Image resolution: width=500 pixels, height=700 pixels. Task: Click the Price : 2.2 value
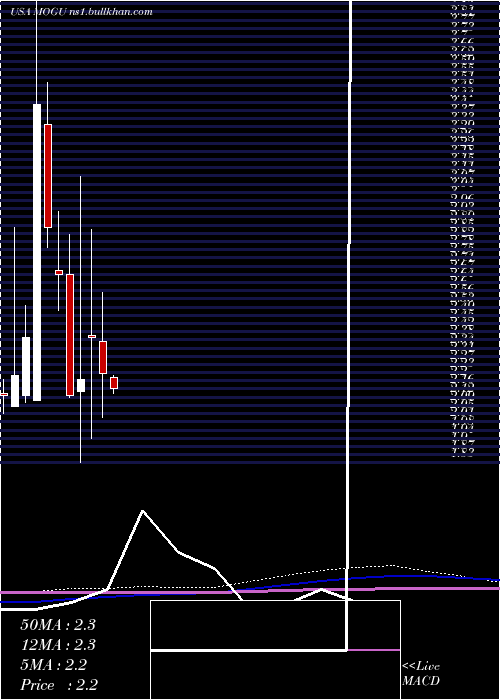coord(59,685)
